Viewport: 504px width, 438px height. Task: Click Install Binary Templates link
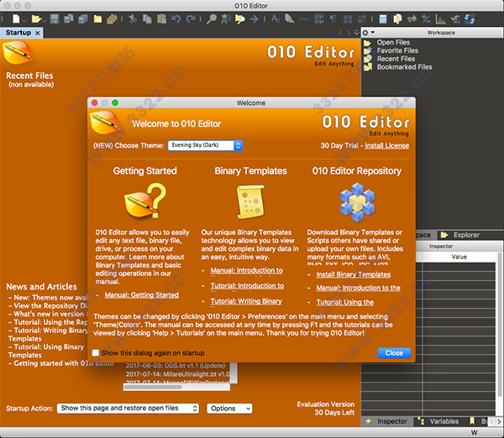tap(354, 274)
